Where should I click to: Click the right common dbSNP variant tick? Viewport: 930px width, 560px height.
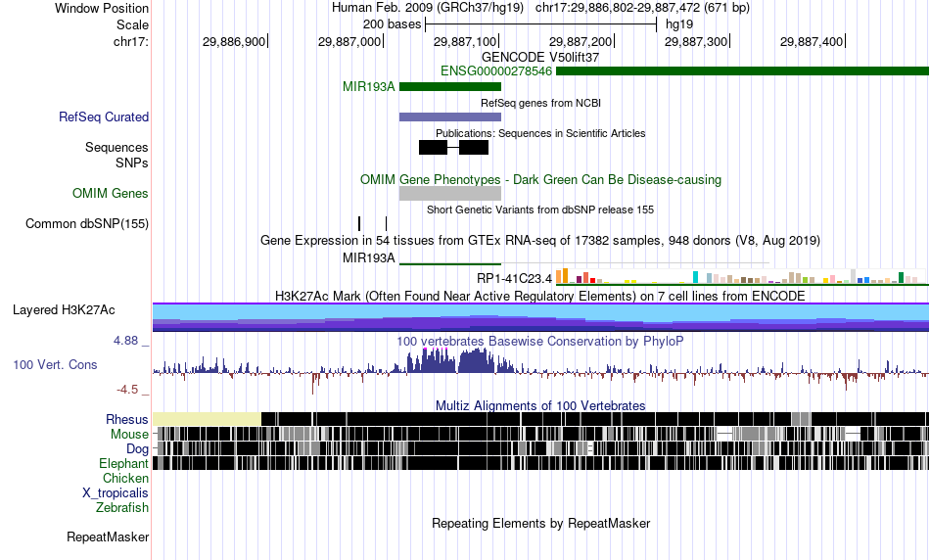click(x=386, y=223)
